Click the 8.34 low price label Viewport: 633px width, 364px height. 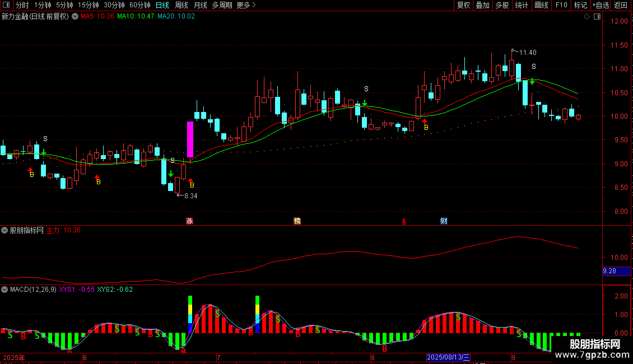(x=191, y=196)
